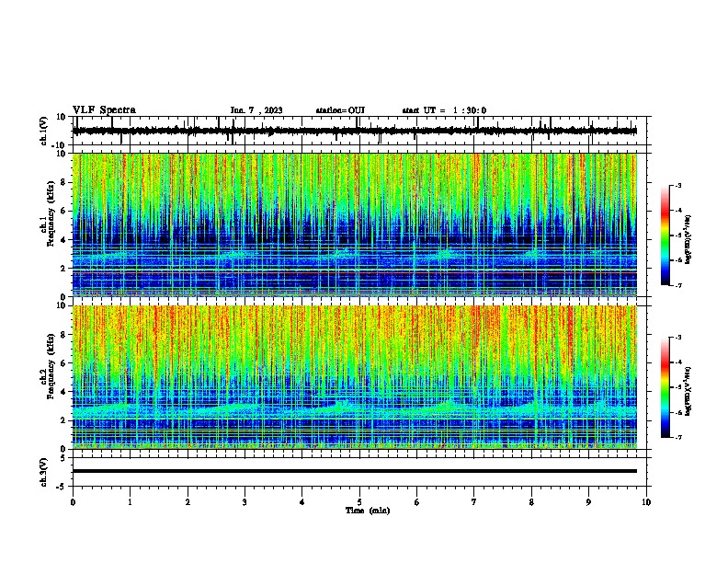Click the ch.2 color bar log(PSD) label
728x563 pixels.
(688, 391)
